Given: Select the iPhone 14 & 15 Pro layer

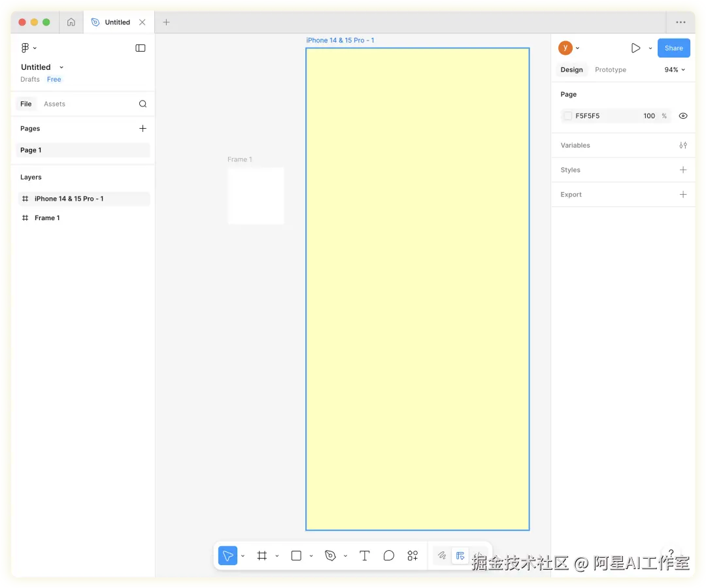Looking at the screenshot, I should point(84,199).
